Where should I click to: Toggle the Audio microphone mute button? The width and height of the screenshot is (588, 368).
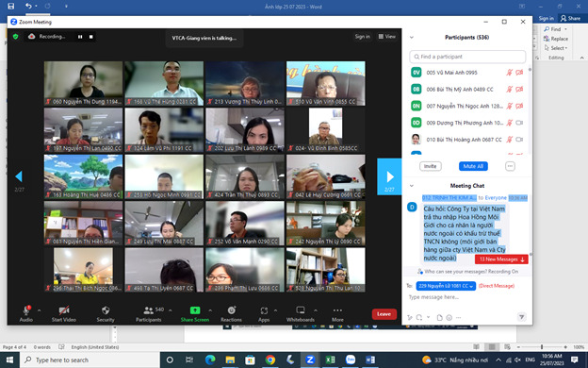[x=26, y=310]
